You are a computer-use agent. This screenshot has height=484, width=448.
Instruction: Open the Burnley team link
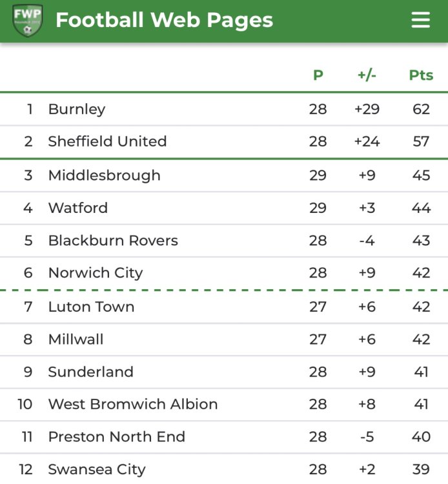[x=77, y=109]
